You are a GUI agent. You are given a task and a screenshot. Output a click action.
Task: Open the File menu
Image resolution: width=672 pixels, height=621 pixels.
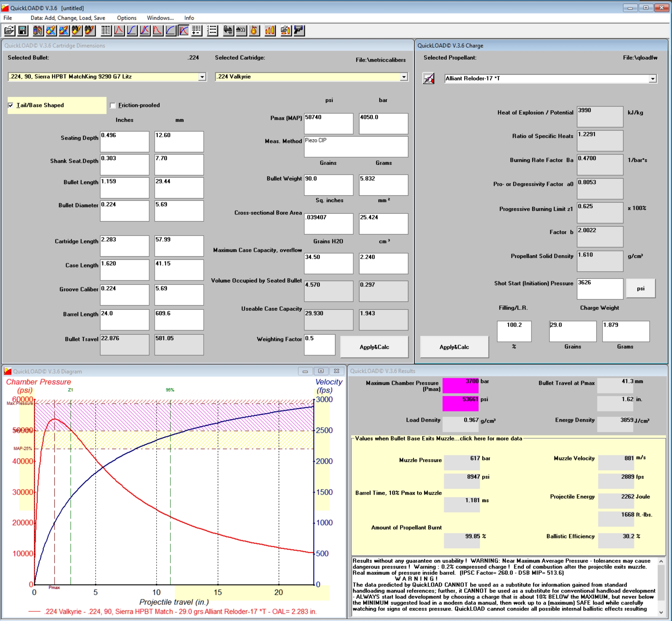click(x=8, y=18)
